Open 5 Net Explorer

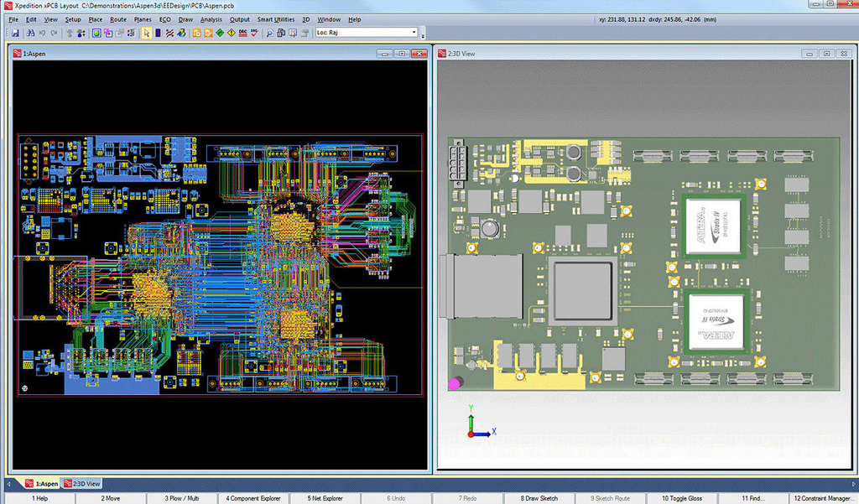[325, 498]
